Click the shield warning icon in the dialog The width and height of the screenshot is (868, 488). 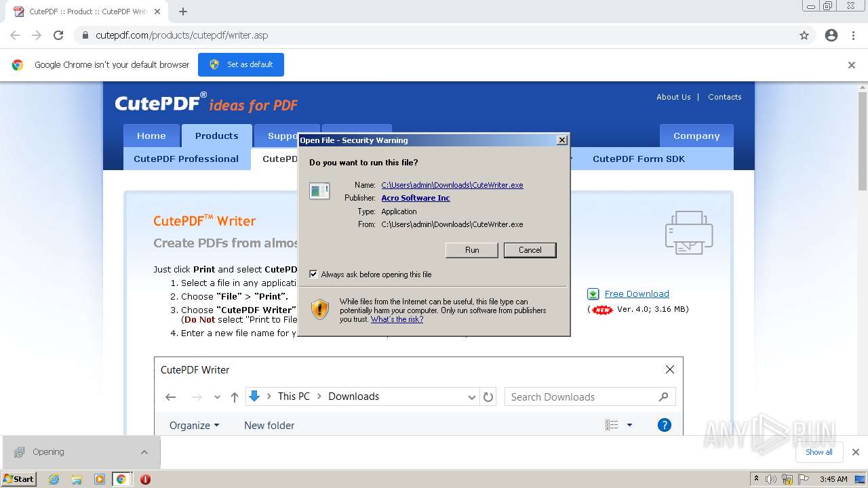coord(320,310)
